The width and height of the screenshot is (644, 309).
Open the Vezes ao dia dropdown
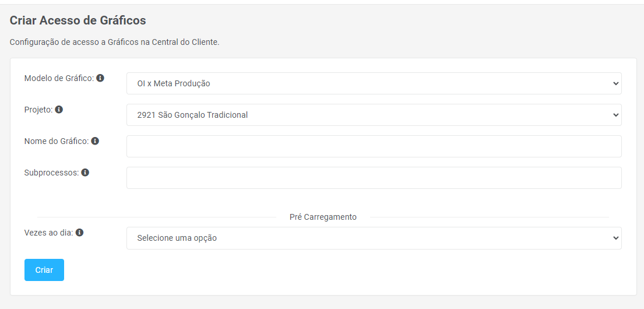(374, 238)
